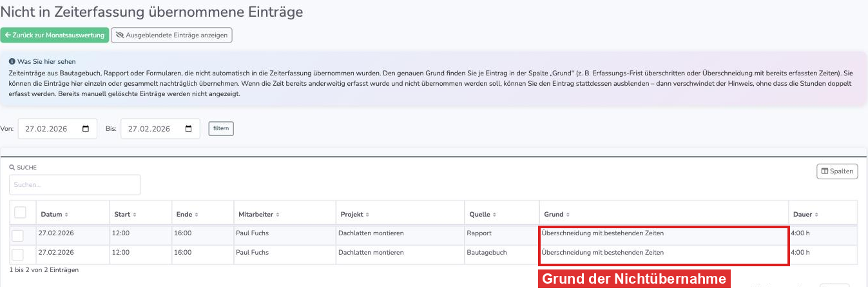Viewport: 868px width, 303px height.
Task: Open calendar picker of the Von date
Action: tap(86, 129)
